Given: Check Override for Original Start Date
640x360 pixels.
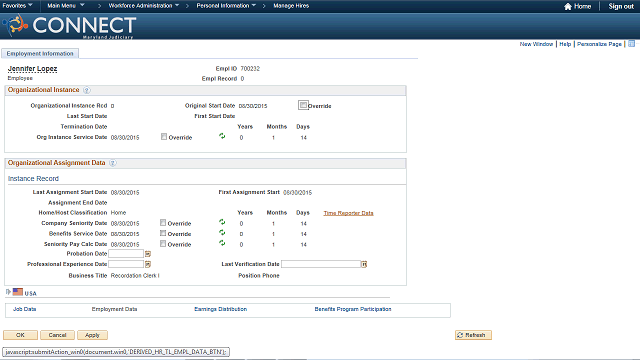Looking at the screenshot, I should 303,105.
